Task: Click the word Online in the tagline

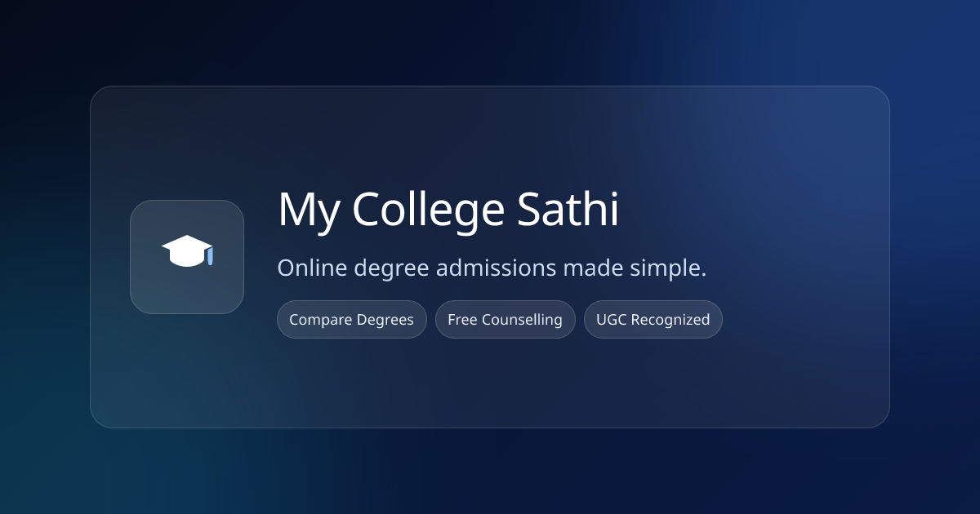Action: tap(310, 268)
